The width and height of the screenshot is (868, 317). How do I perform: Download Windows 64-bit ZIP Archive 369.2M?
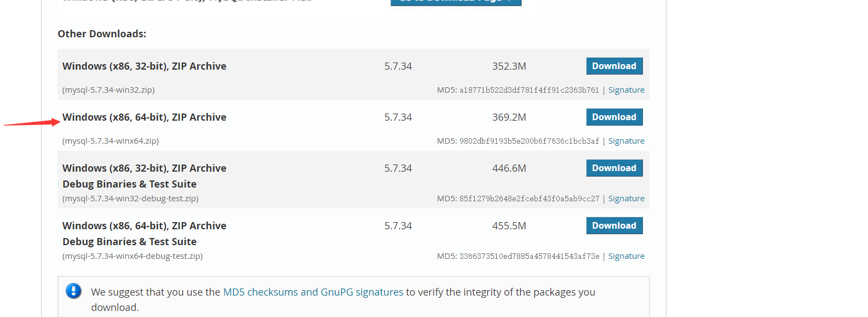[x=614, y=117]
